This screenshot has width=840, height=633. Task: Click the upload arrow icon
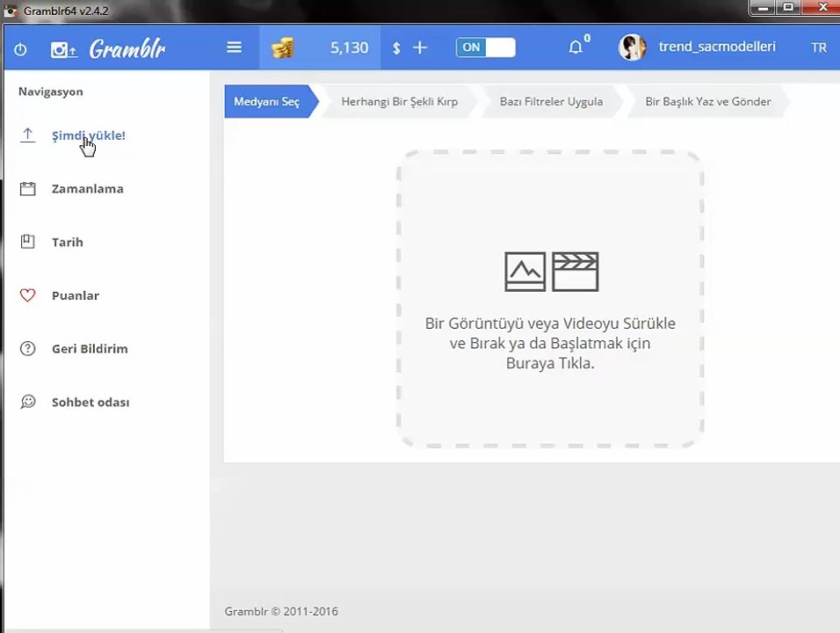28,135
